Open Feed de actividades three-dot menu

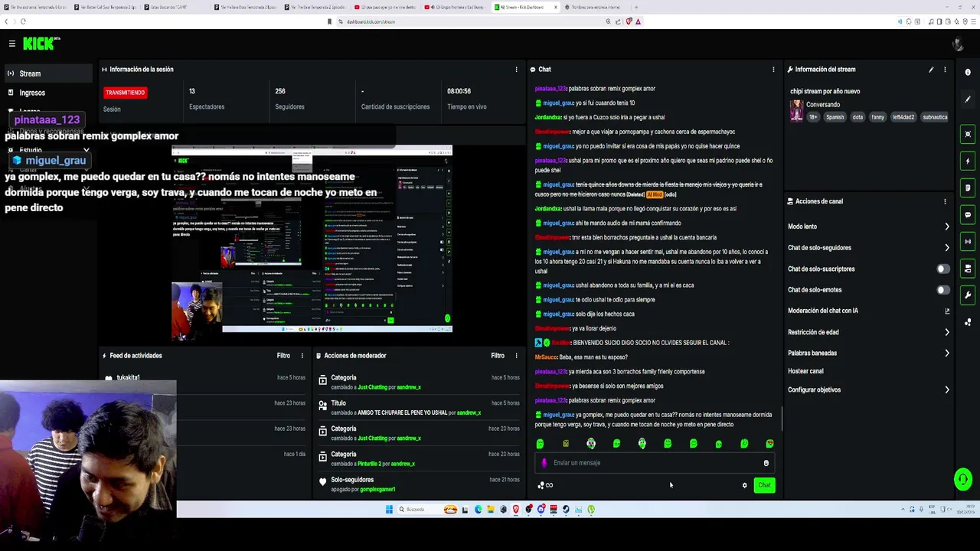click(x=302, y=356)
